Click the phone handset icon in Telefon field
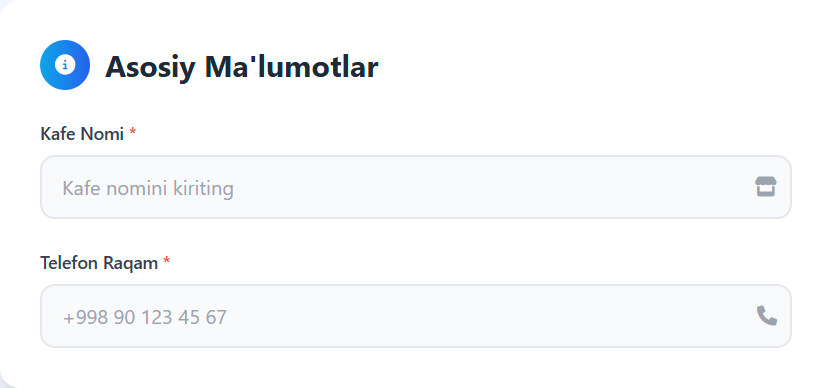The width and height of the screenshot is (813, 388). tap(766, 315)
